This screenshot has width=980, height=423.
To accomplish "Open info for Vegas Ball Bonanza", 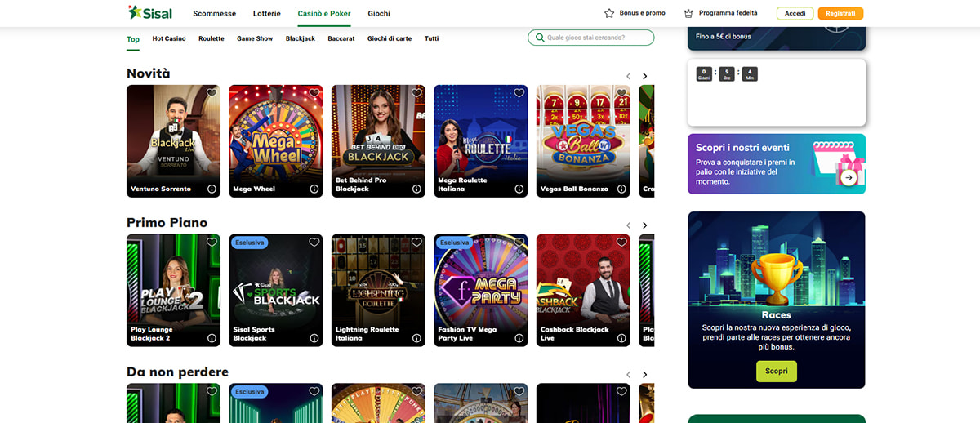I will click(x=621, y=189).
